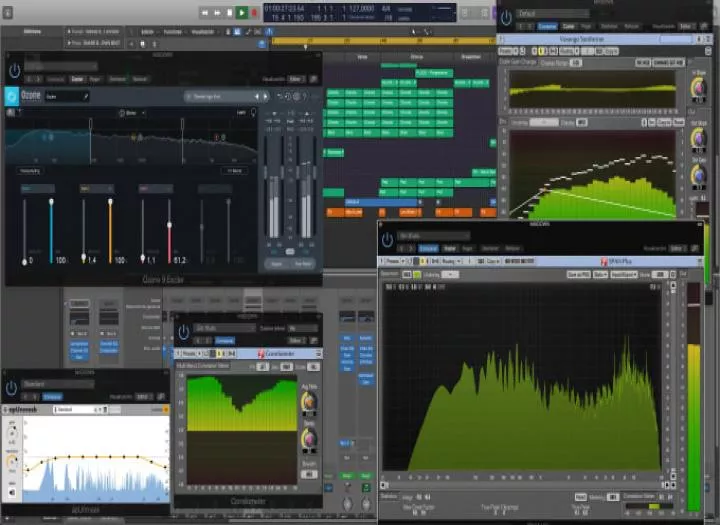
Task: Click the Ozone logo icon
Action: pos(11,96)
